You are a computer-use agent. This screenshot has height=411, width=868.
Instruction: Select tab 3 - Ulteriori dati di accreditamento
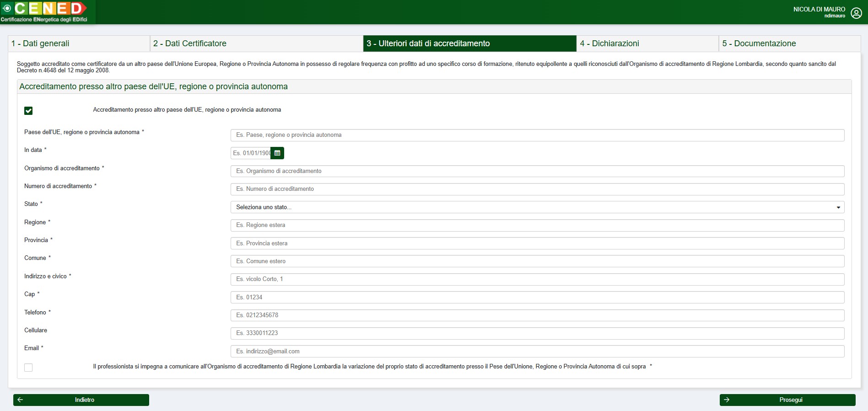coord(469,43)
